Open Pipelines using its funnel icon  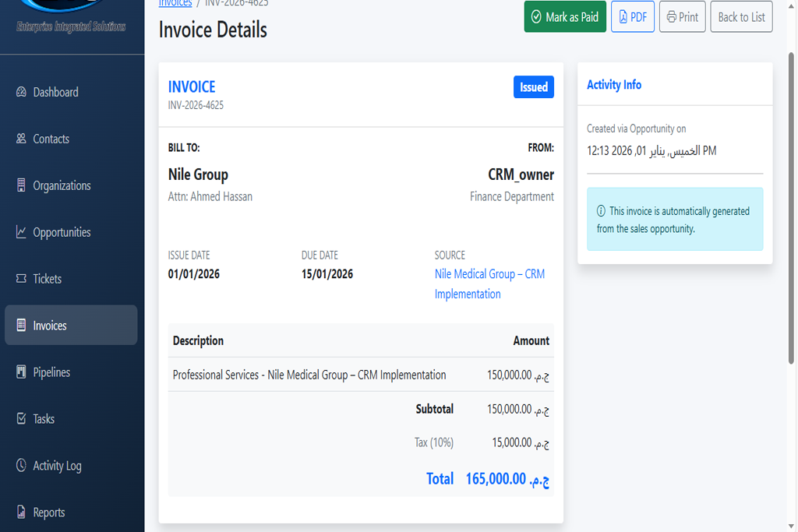[x=19, y=372]
